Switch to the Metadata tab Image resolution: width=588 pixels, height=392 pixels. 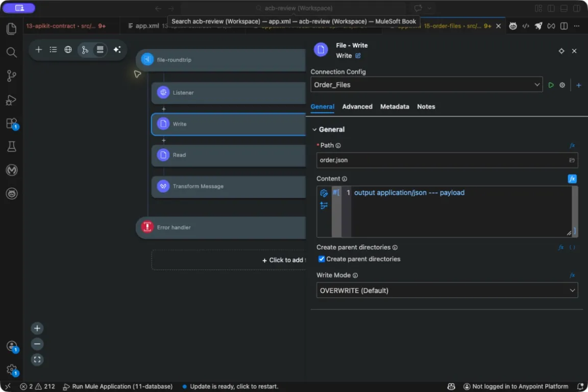(395, 107)
